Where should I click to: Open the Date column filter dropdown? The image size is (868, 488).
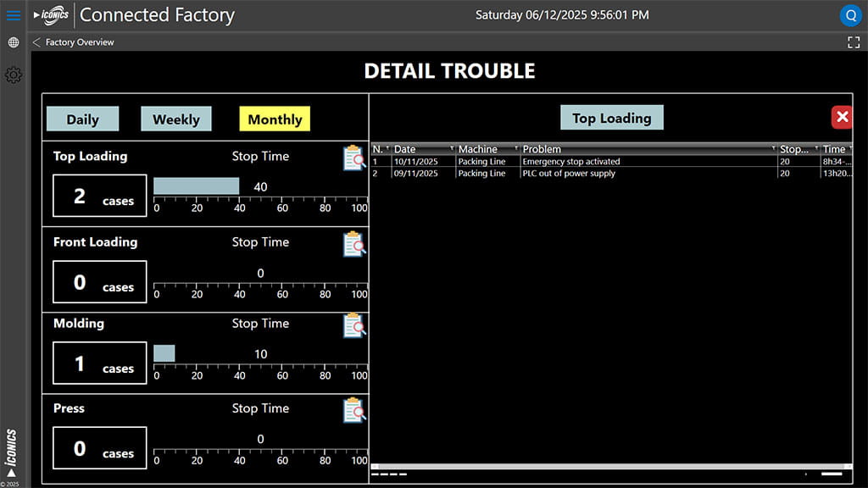452,149
